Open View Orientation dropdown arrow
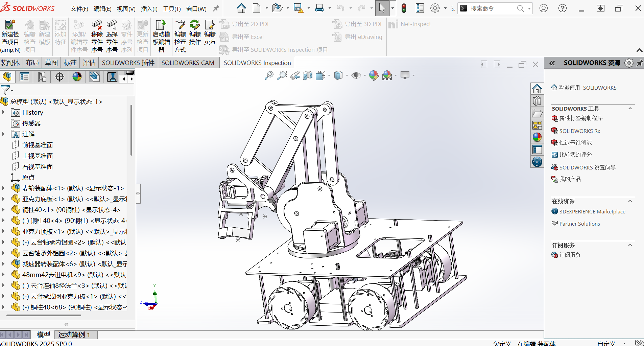Image resolution: width=644 pixels, height=346 pixels. 329,76
